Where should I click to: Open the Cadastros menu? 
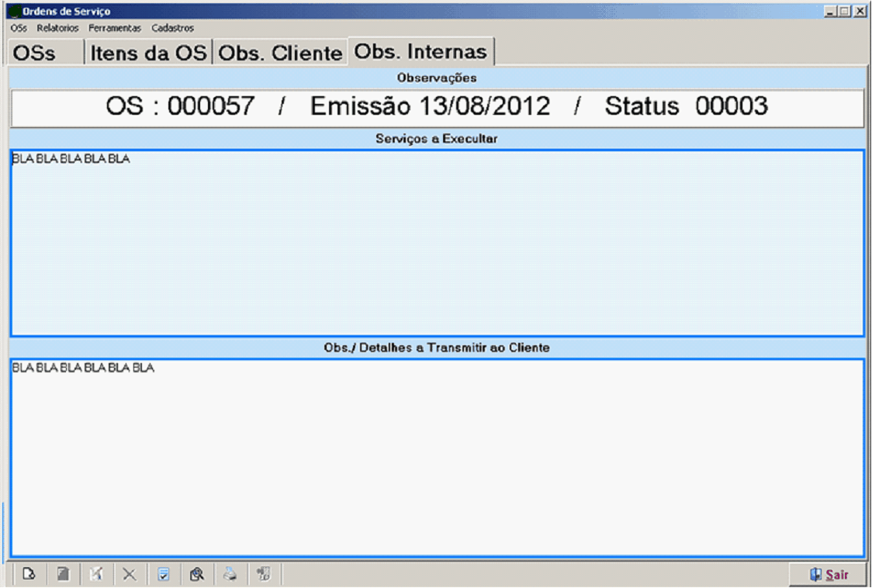click(173, 28)
